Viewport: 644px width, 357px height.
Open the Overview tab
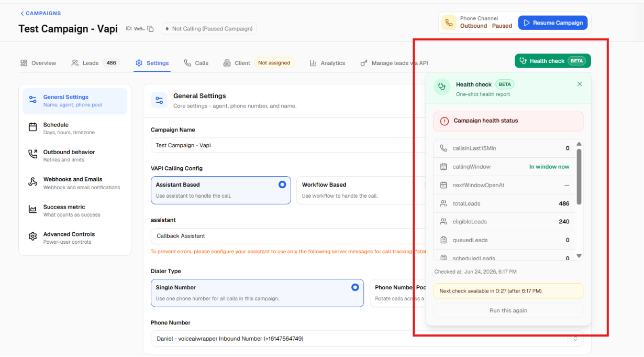38,63
